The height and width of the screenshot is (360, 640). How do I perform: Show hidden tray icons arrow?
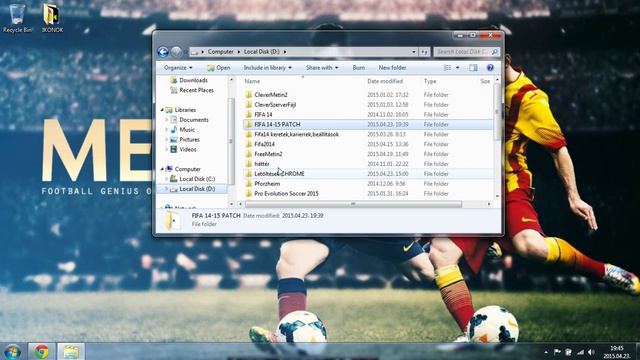point(546,352)
